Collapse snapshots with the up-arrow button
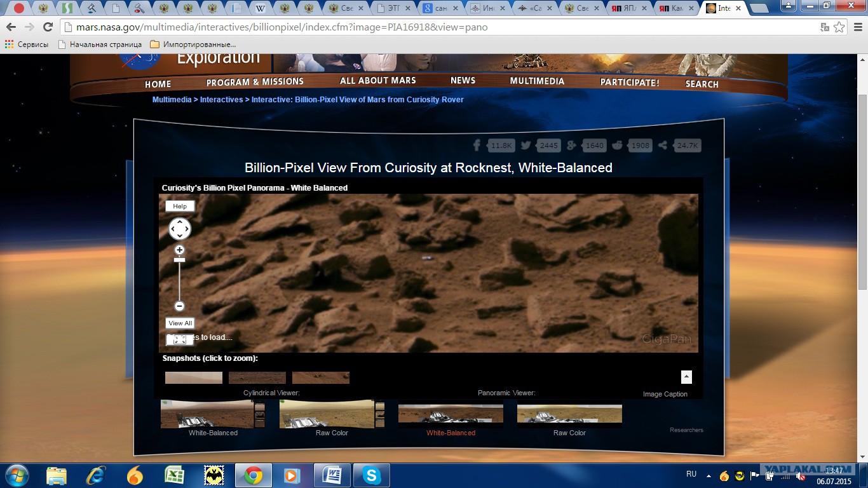The height and width of the screenshot is (488, 868). tap(686, 377)
